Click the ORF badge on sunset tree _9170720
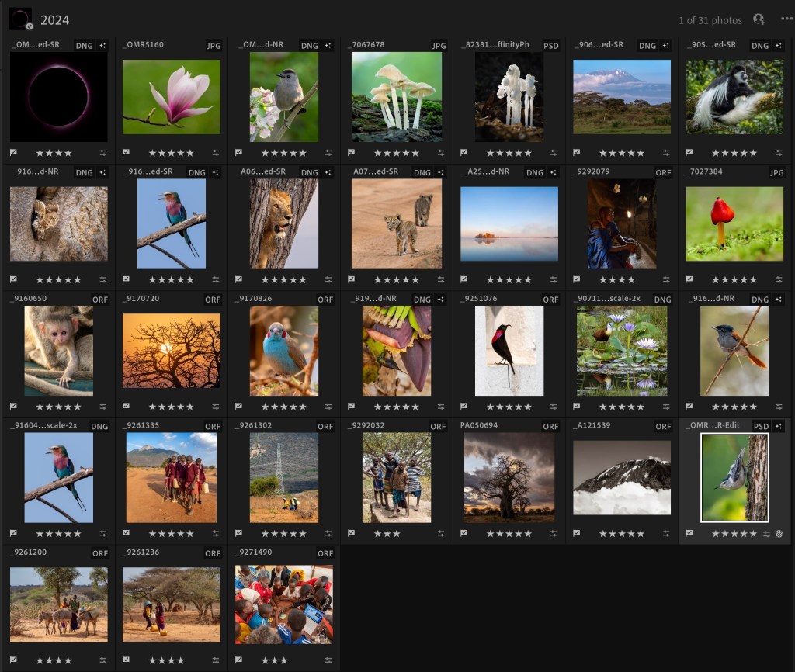Screen dimensions: 795x672 point(213,300)
